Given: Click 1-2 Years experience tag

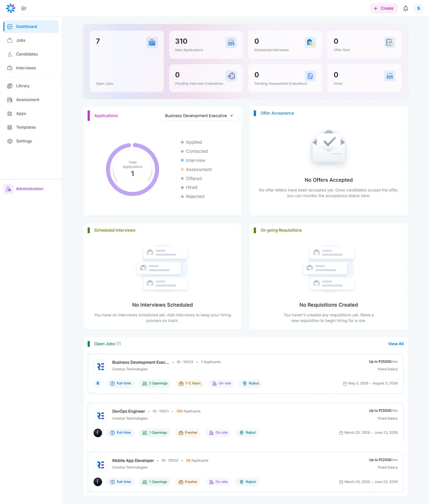Looking at the screenshot, I should pos(190,384).
